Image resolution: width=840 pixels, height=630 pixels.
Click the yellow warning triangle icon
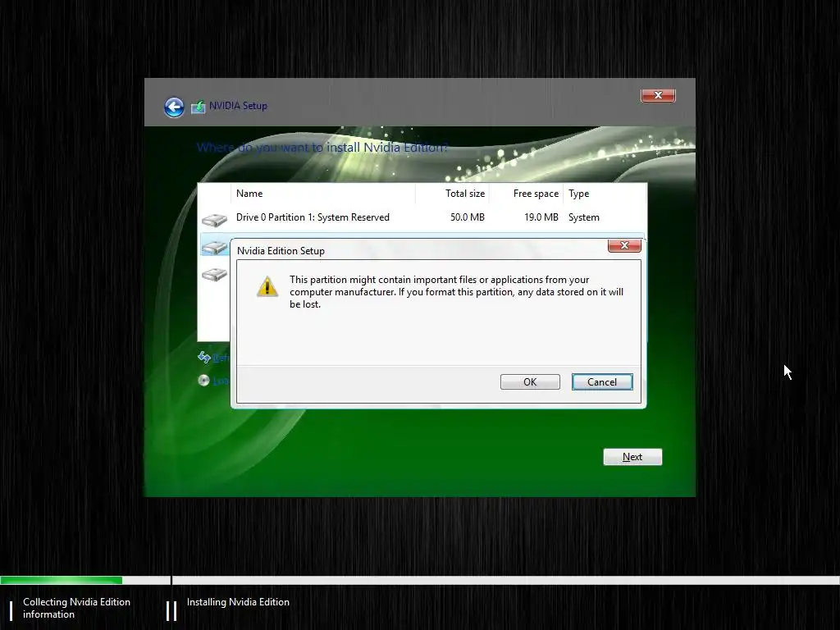267,286
